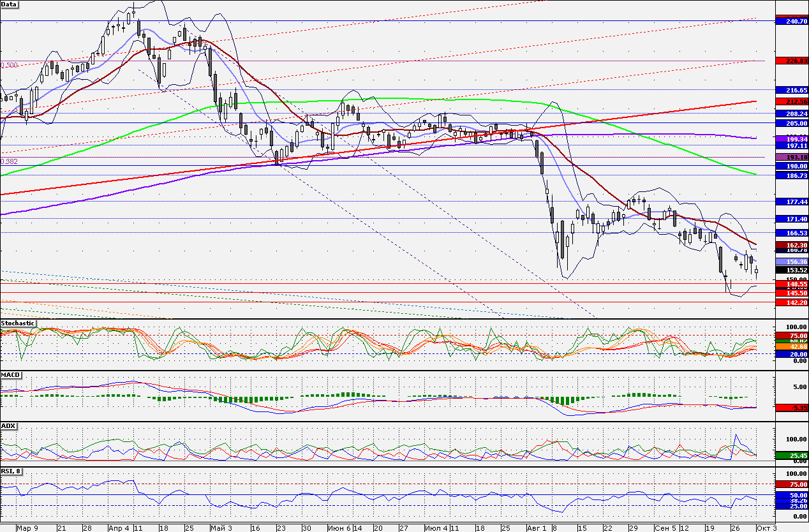
Task: Click the black 153.52 current price label
Action: (790, 270)
